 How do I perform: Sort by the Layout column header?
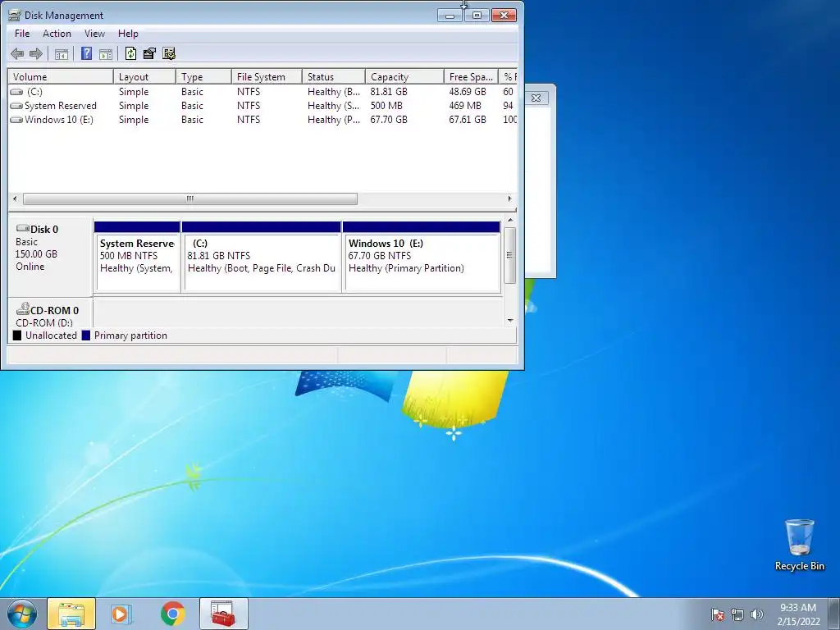click(x=144, y=76)
